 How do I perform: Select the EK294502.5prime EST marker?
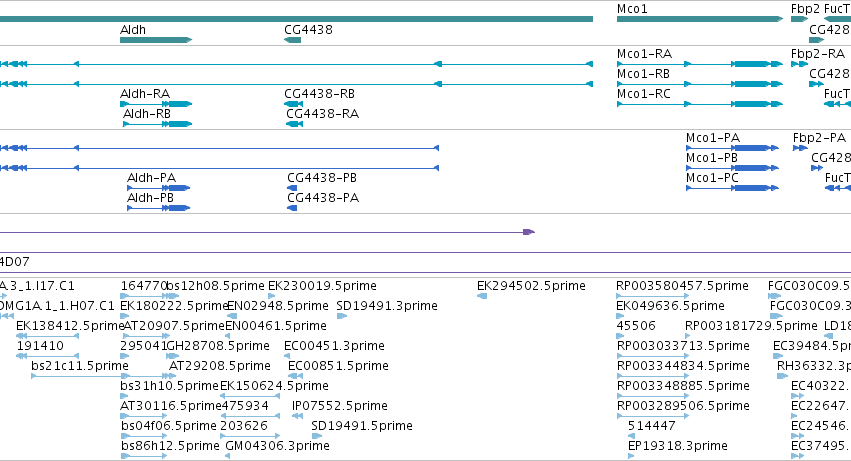(x=482, y=296)
